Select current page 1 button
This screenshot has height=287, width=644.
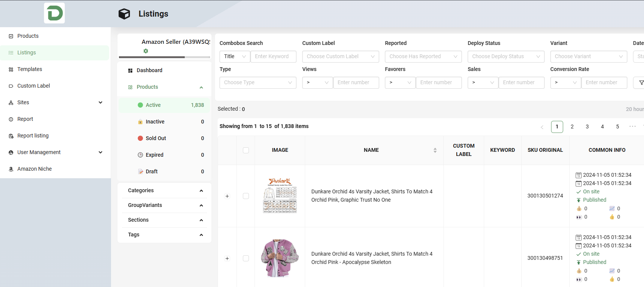pyautogui.click(x=557, y=127)
